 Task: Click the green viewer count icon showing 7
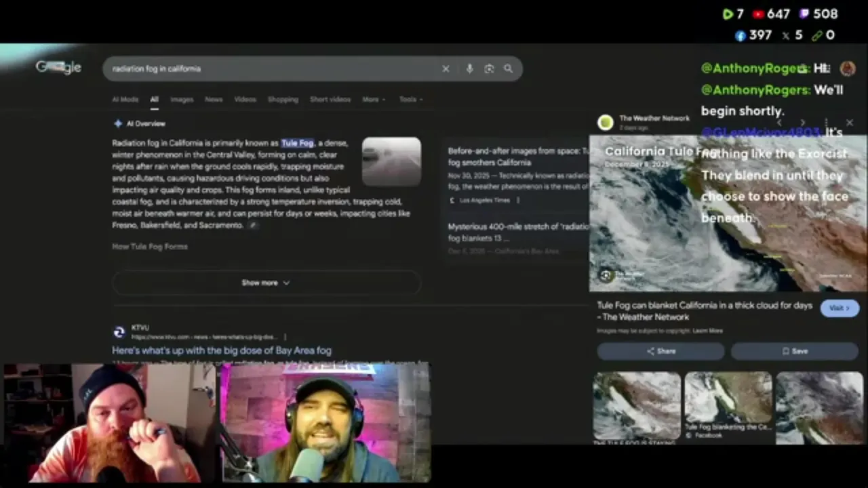[x=728, y=14]
